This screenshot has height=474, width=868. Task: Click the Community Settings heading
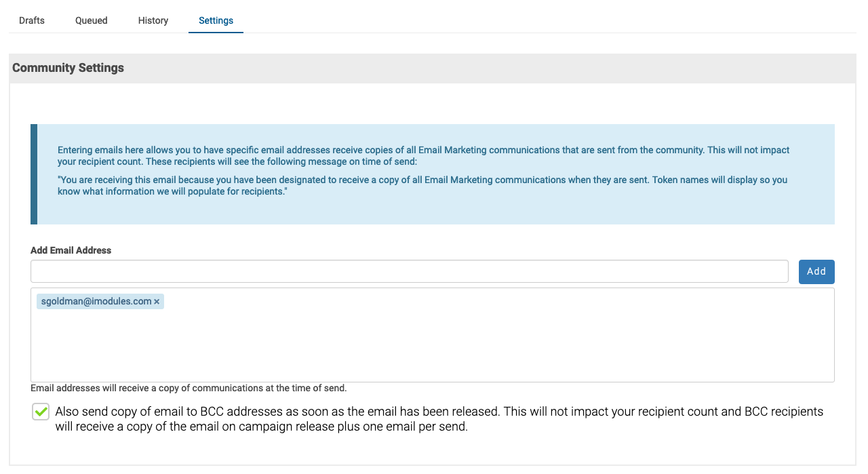point(68,68)
